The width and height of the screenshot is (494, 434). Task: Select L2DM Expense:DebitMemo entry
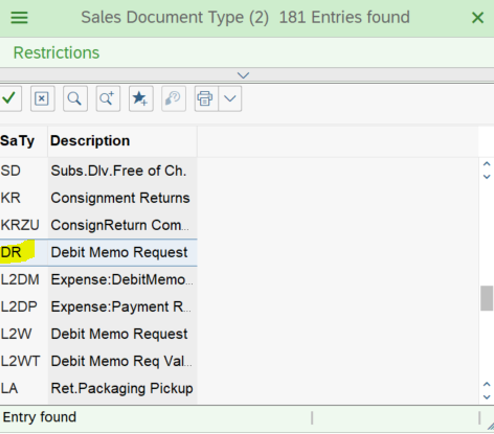[x=98, y=280]
